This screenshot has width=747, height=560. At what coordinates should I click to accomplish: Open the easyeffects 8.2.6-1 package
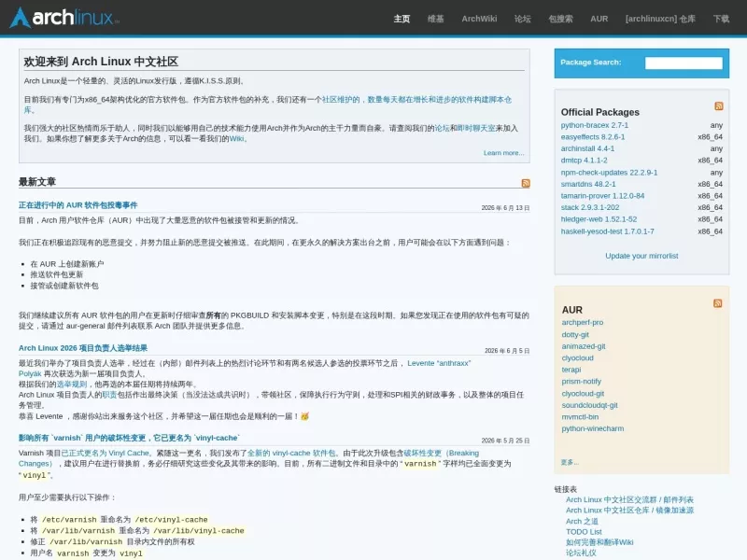pos(593,136)
